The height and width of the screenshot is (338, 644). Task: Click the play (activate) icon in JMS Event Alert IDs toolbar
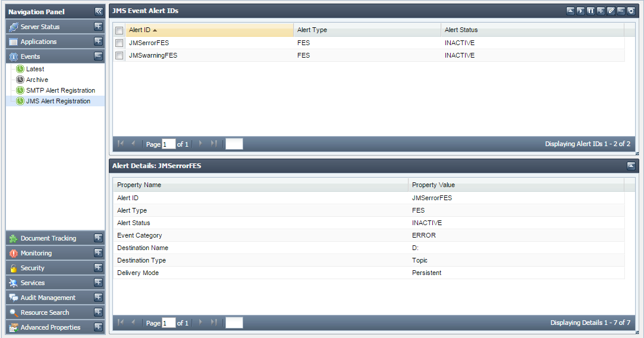(x=580, y=11)
